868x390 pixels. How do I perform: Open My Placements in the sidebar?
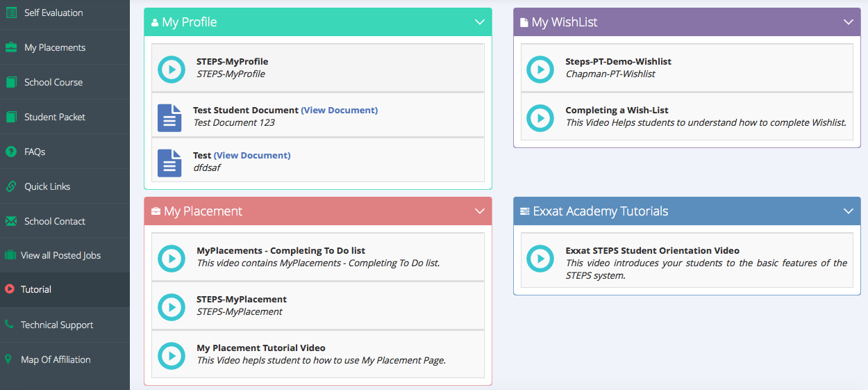coord(55,47)
